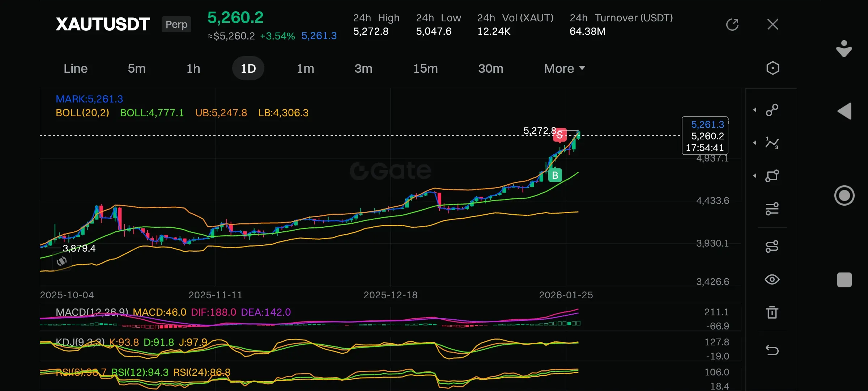The height and width of the screenshot is (391, 868).
Task: Switch to the 15m timeframe tab
Action: tap(425, 68)
